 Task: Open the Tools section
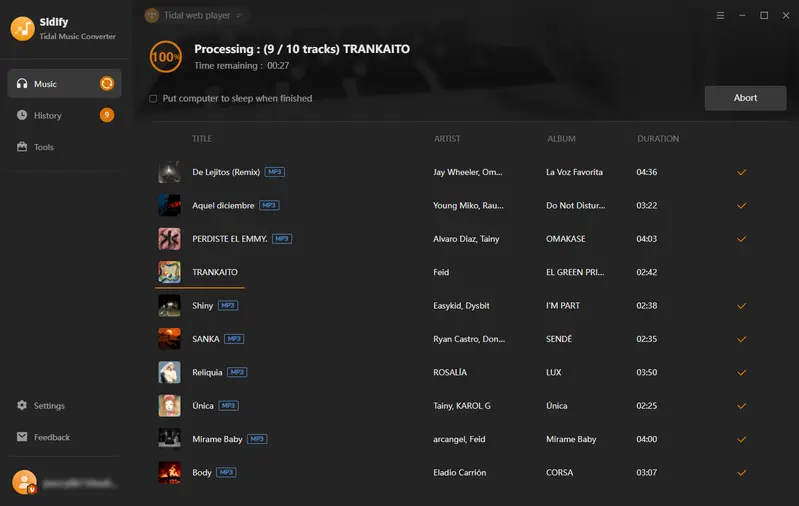coord(64,147)
